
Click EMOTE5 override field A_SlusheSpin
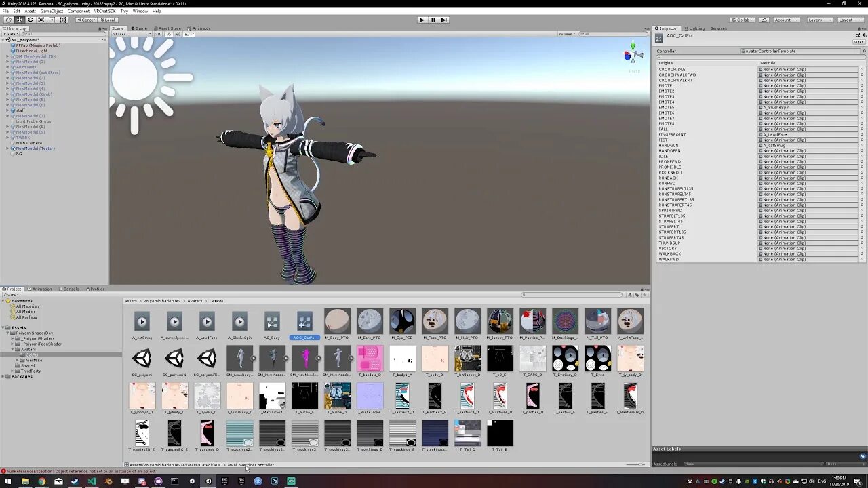808,107
